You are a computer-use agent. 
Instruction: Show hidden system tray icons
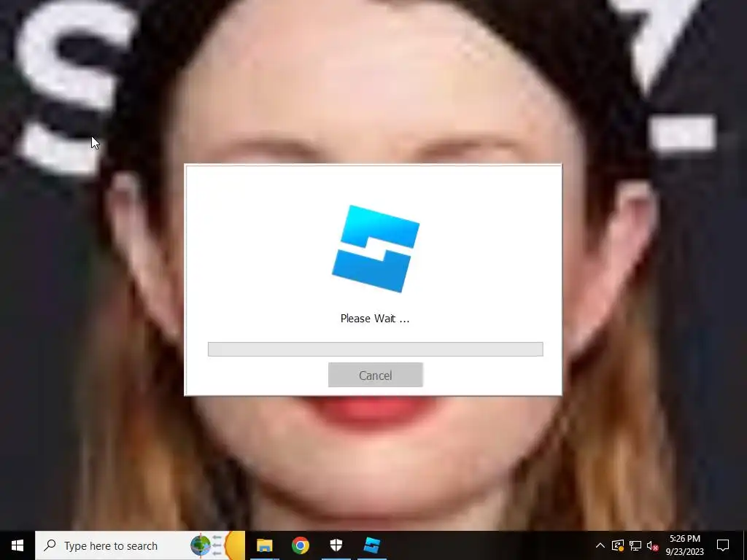coord(600,545)
